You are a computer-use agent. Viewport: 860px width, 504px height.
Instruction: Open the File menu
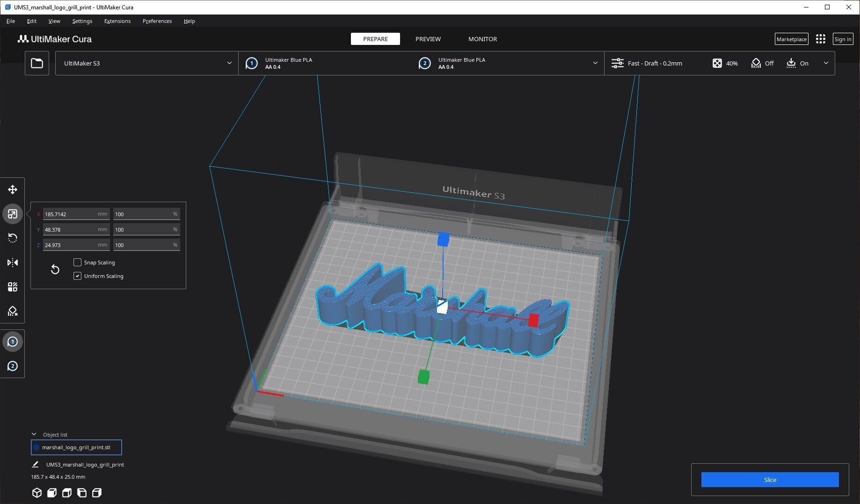(10, 21)
